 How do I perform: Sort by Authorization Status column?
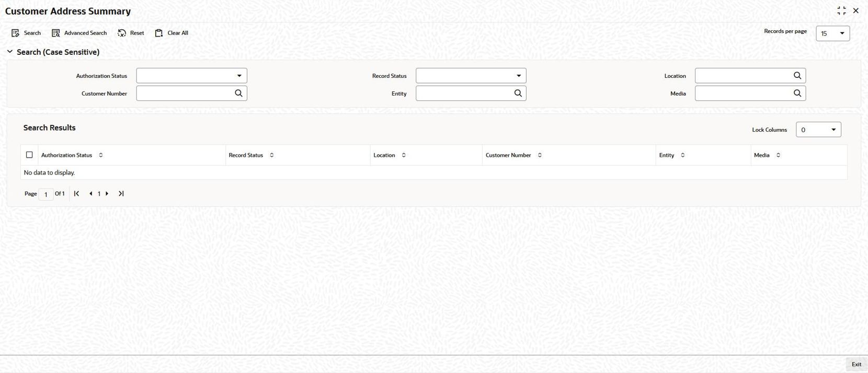(x=101, y=155)
